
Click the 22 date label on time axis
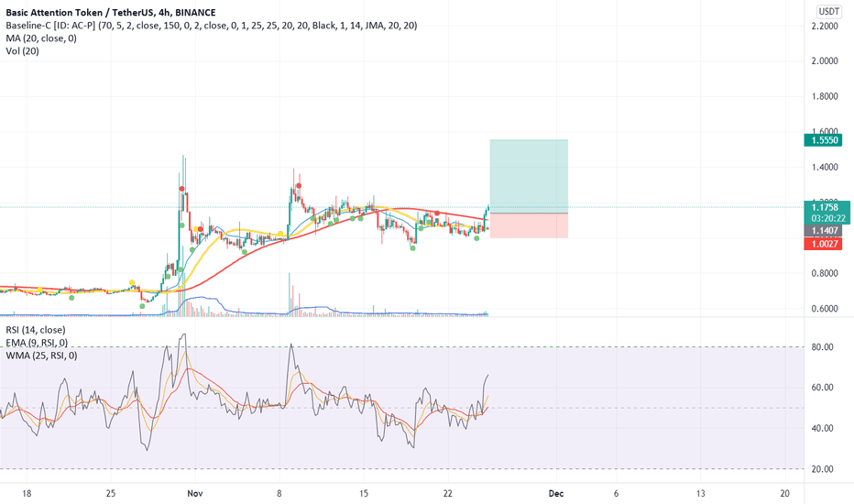(x=448, y=494)
